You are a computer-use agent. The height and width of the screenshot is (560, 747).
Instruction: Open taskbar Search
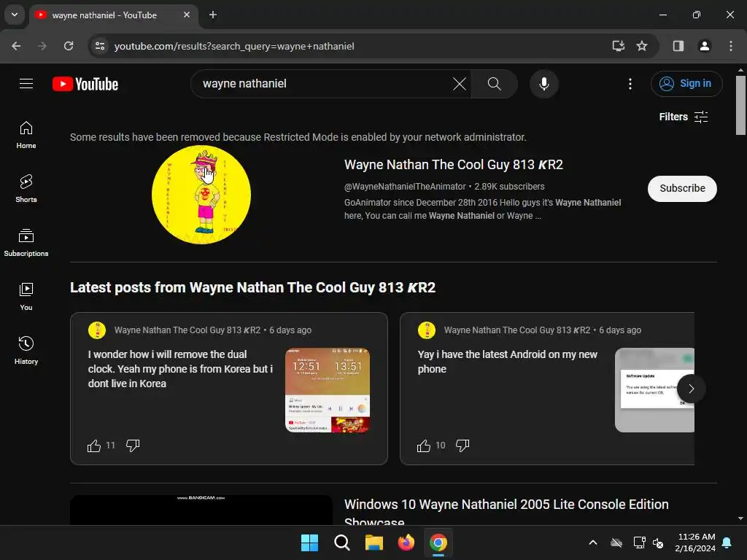pos(342,542)
